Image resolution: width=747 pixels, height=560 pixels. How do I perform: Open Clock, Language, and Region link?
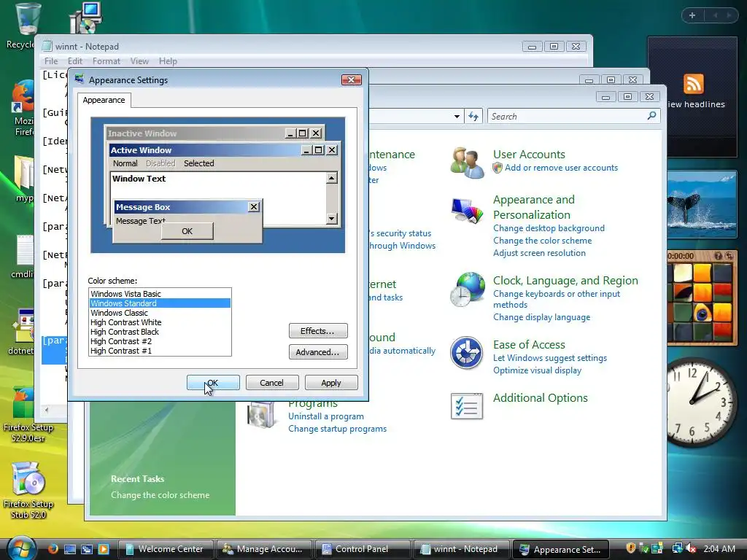click(565, 281)
